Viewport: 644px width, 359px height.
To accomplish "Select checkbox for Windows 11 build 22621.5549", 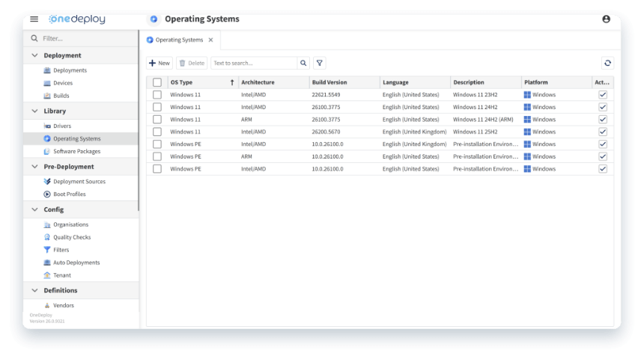I will [157, 95].
